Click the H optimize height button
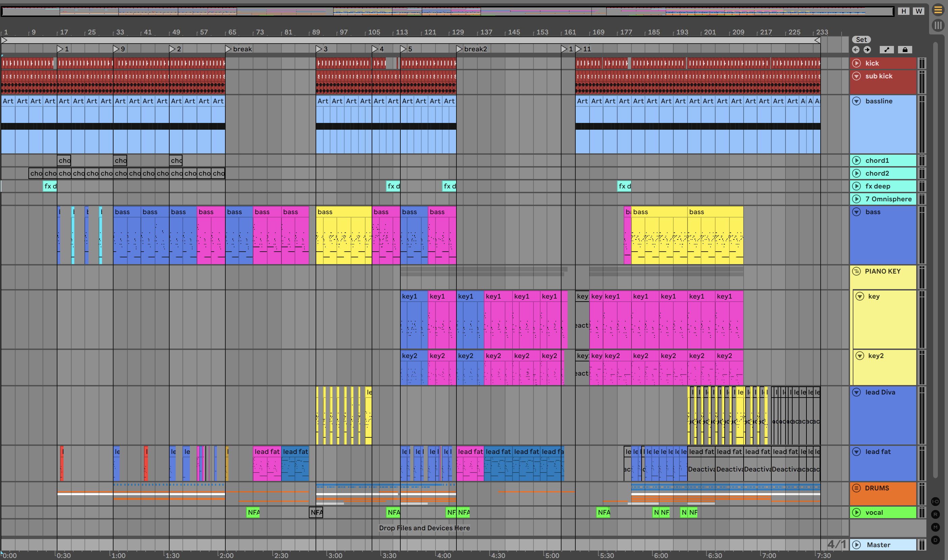The width and height of the screenshot is (948, 560). point(904,11)
